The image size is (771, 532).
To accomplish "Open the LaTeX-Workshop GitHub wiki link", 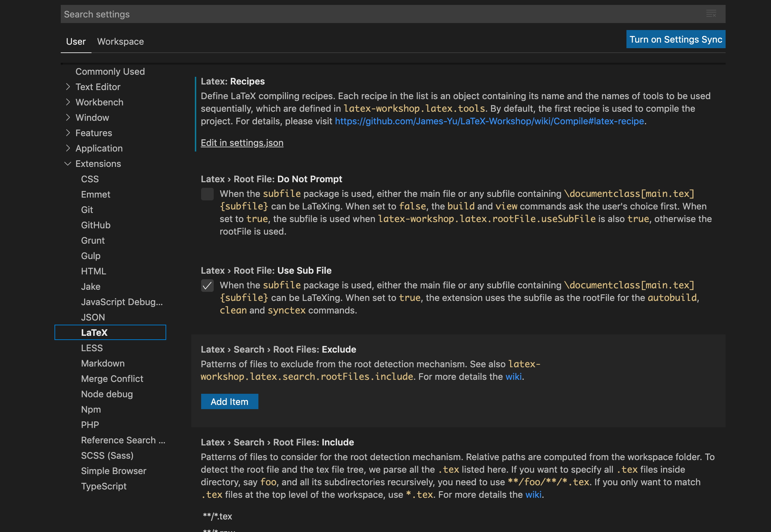I will point(489,121).
